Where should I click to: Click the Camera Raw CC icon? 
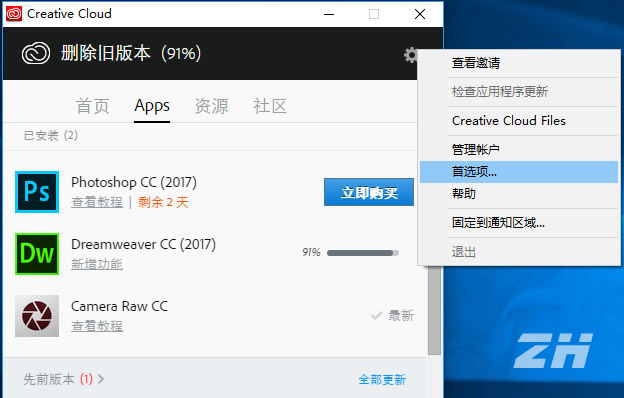tap(37, 316)
